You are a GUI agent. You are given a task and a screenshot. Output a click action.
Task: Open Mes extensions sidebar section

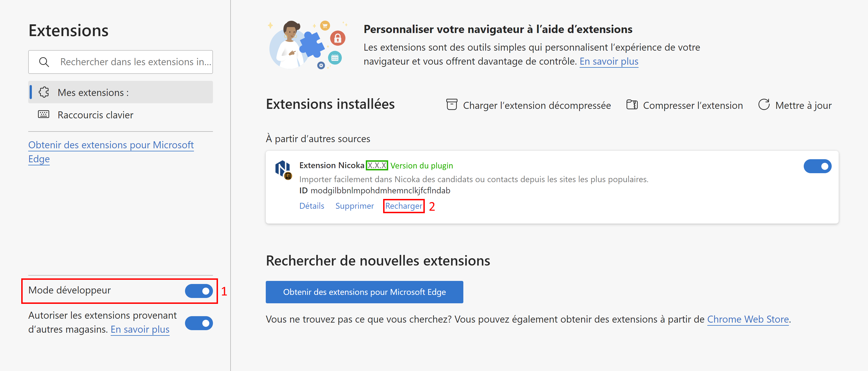(121, 92)
